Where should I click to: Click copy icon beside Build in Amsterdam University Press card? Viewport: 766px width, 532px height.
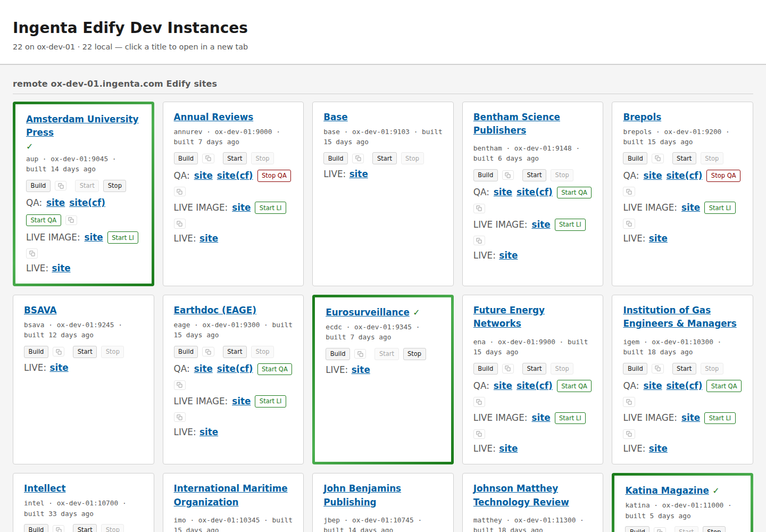61,186
